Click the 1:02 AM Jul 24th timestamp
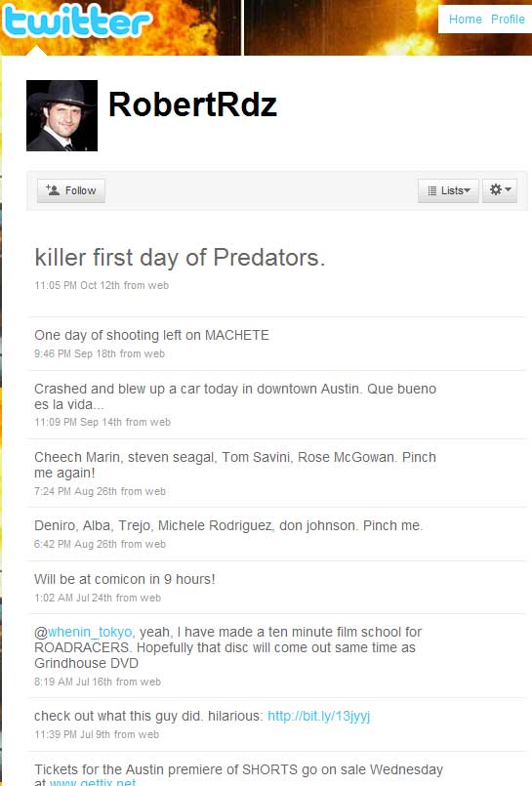Screen dimensions: 532x786 tap(73, 598)
